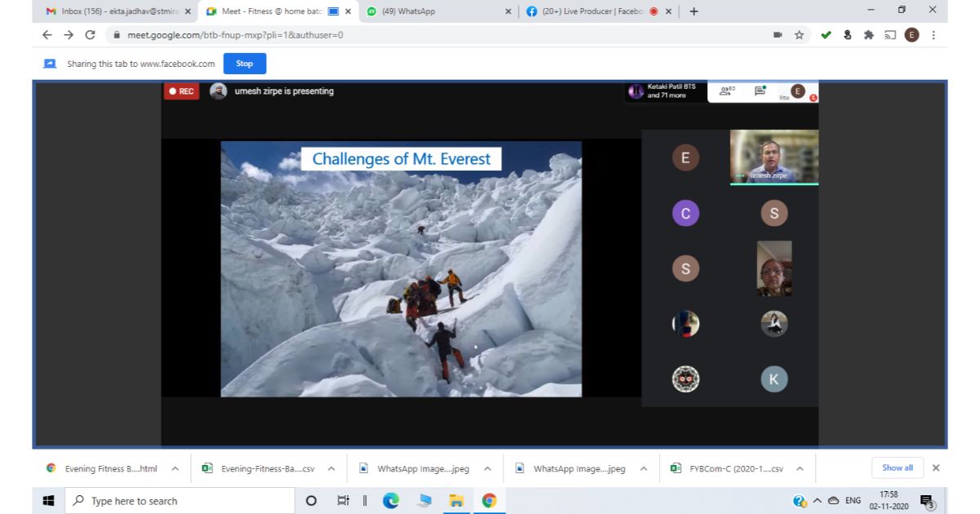
Task: Close the WhatsApp tab
Action: pyautogui.click(x=508, y=11)
